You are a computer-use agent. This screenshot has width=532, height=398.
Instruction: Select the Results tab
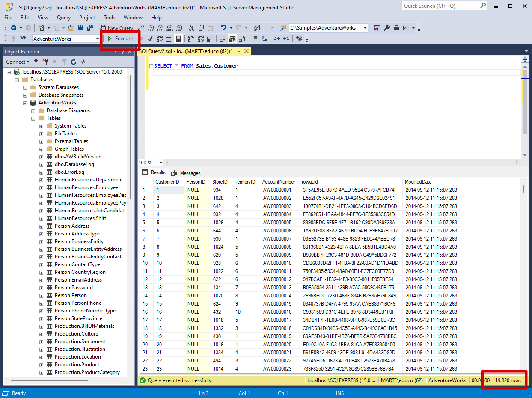[154, 172]
